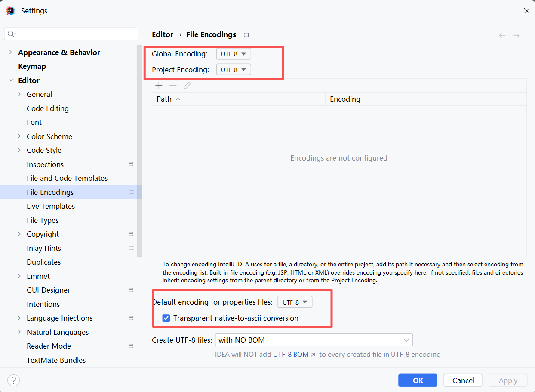Viewport: 535px width, 392px height.
Task: Click the help question mark icon
Action: pyautogui.click(x=14, y=380)
